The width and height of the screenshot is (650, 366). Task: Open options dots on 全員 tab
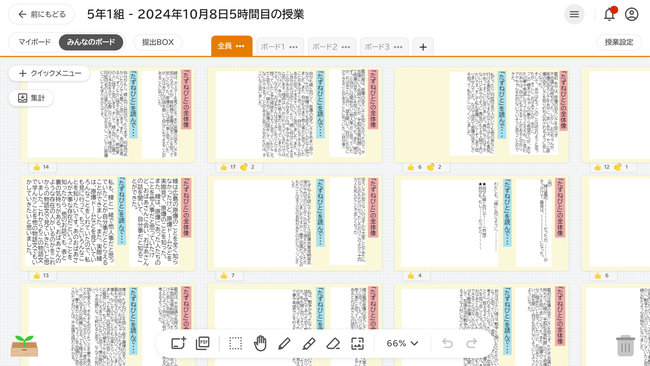[x=240, y=46]
